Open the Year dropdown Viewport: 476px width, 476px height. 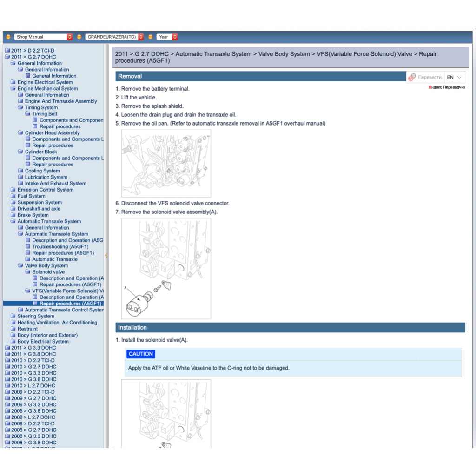[x=167, y=37]
